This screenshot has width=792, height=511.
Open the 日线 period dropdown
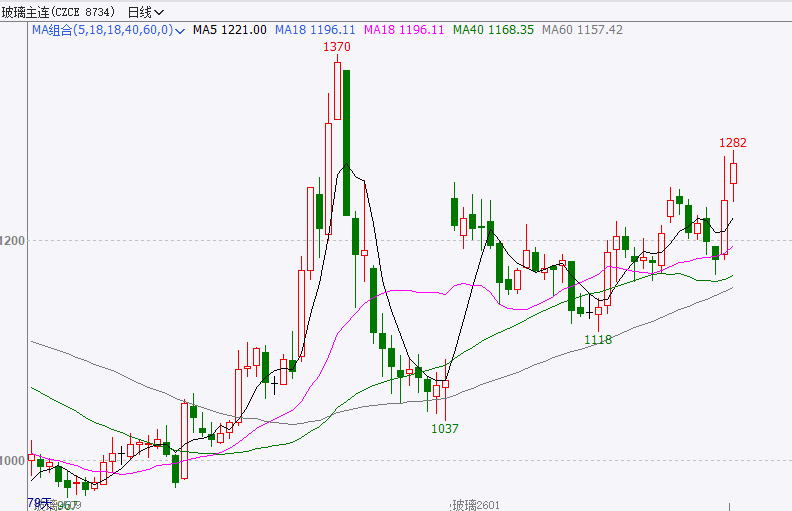pos(145,12)
